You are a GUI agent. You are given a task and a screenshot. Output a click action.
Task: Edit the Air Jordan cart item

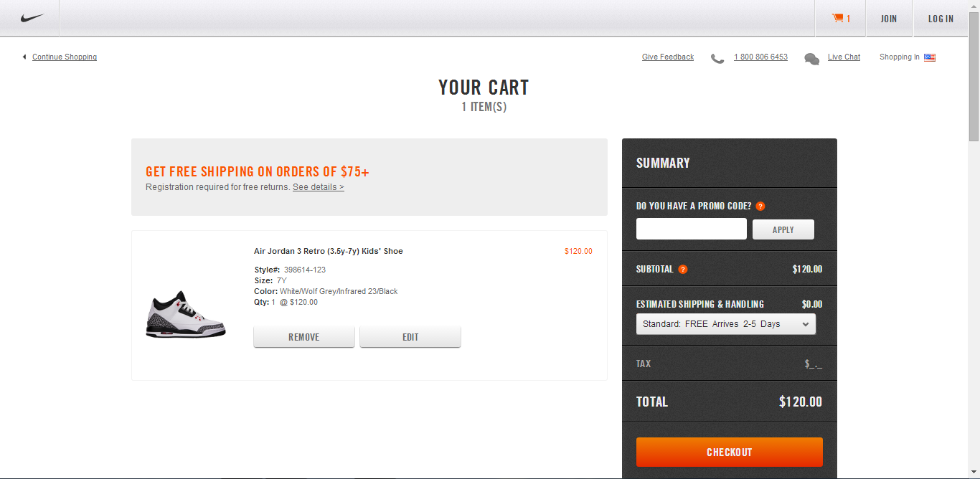410,337
